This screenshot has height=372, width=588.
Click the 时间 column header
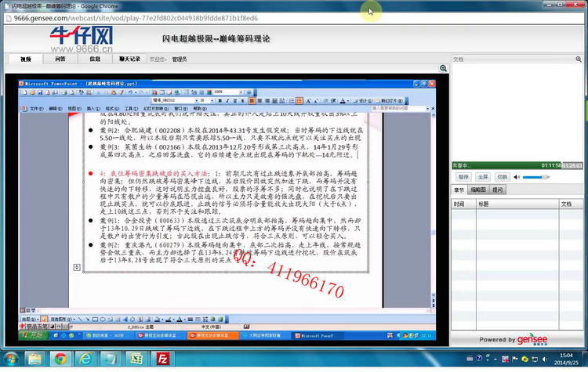pyautogui.click(x=464, y=204)
